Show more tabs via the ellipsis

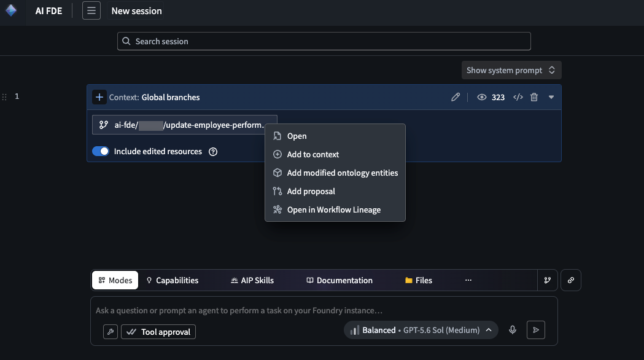pos(468,280)
